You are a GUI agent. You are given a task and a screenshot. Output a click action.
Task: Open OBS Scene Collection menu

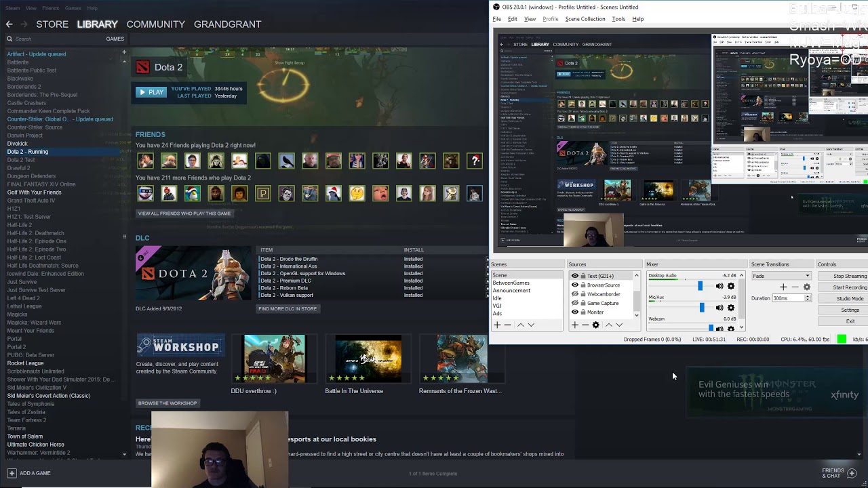(x=585, y=19)
